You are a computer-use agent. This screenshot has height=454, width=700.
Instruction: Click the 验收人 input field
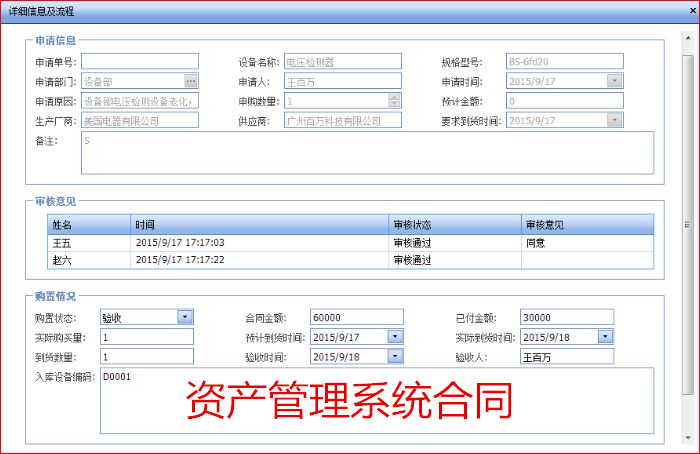(x=567, y=356)
